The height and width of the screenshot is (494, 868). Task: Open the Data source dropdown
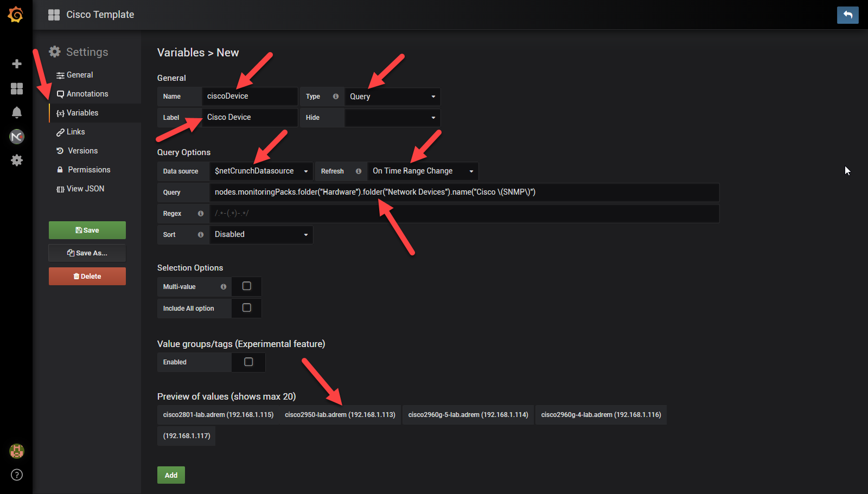pos(261,171)
